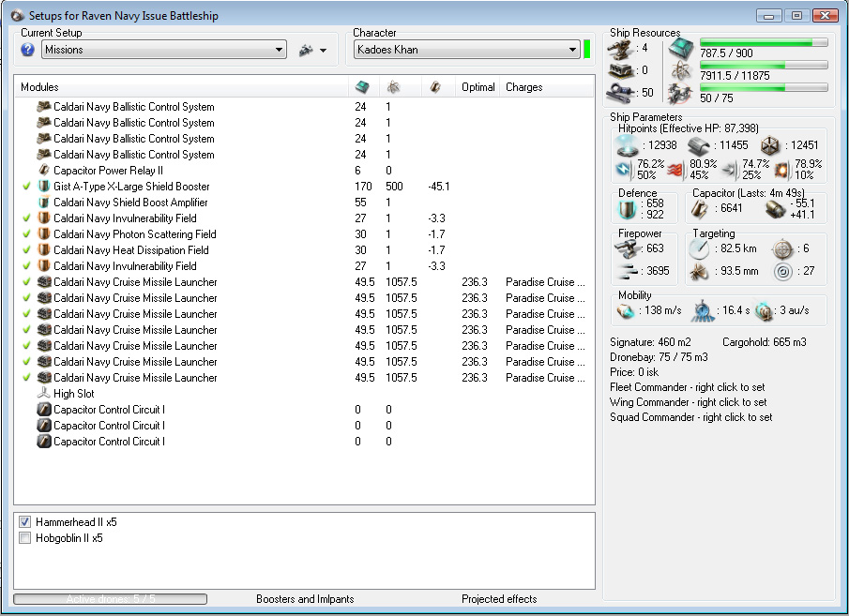Select the Caldari Navy Shield Boost Amplifier icon

[44, 202]
